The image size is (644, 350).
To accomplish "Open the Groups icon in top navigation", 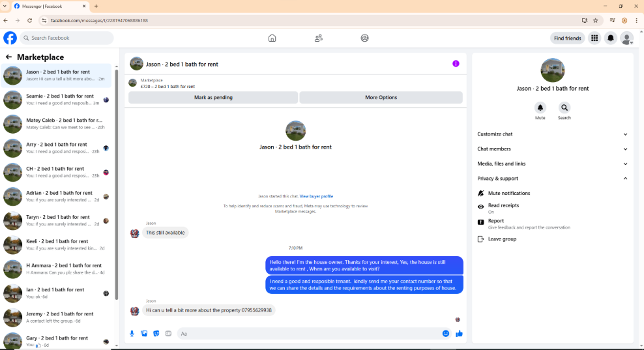I will point(364,38).
